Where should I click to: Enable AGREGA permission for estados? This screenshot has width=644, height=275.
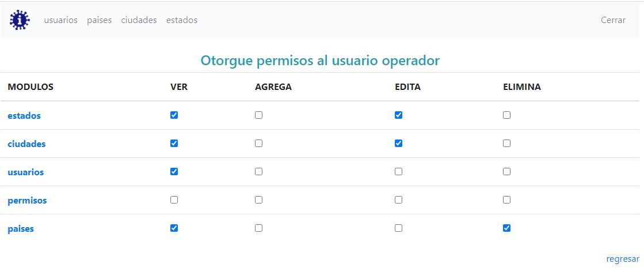[x=258, y=115]
